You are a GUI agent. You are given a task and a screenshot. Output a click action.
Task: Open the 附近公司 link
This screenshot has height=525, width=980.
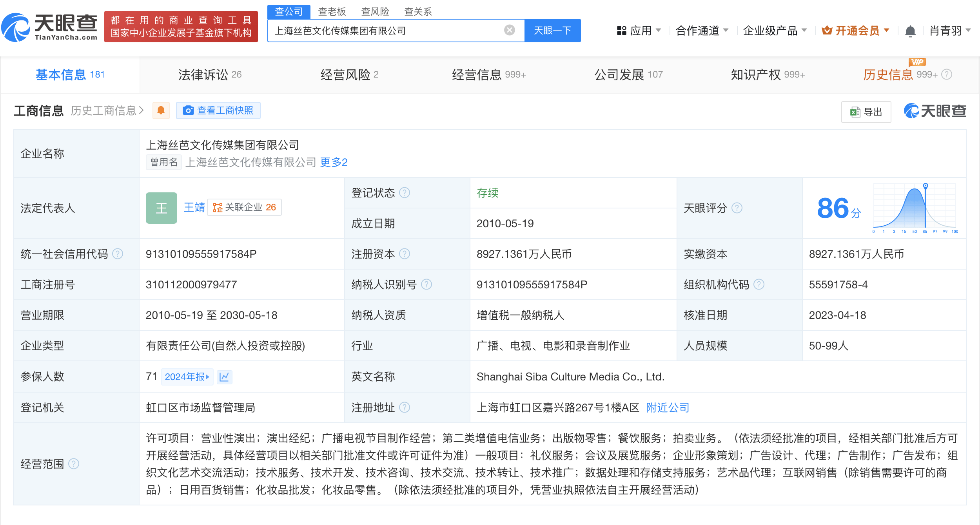point(668,407)
